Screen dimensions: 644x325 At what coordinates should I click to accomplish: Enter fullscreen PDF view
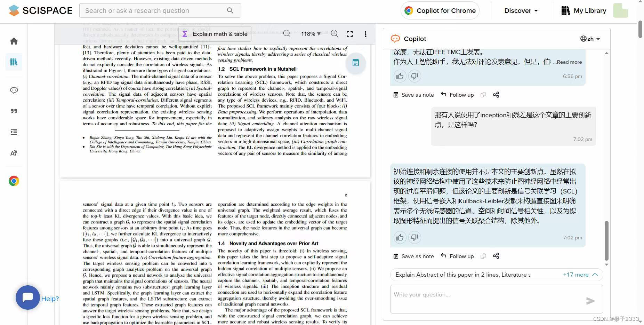click(x=350, y=34)
